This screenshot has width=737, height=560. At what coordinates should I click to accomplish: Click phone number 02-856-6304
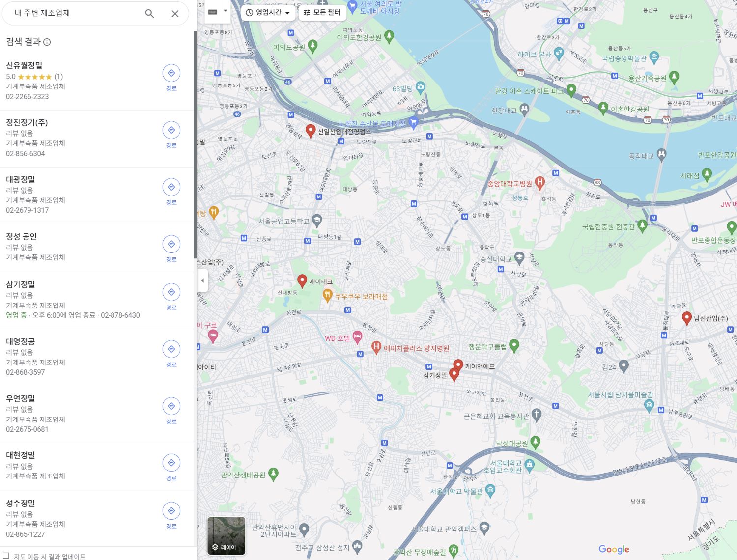pos(26,153)
